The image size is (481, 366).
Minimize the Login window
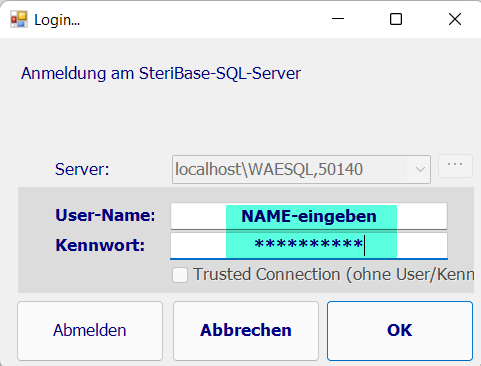338,19
